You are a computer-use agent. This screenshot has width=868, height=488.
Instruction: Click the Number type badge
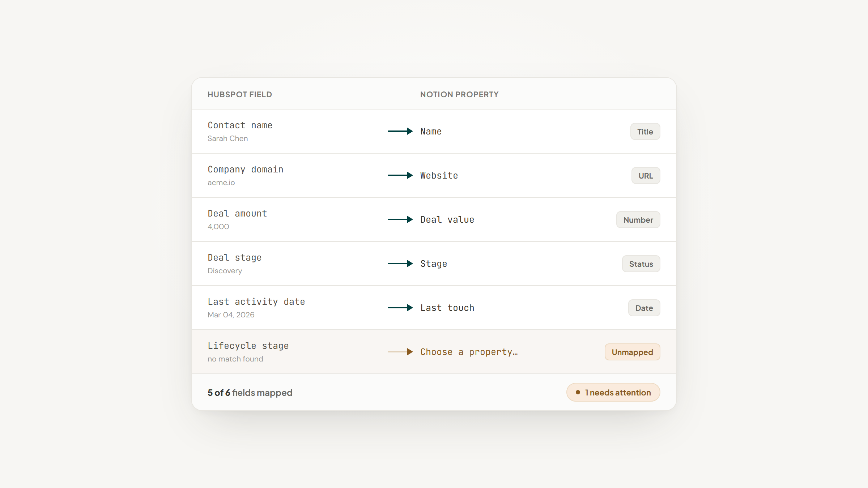click(x=638, y=220)
